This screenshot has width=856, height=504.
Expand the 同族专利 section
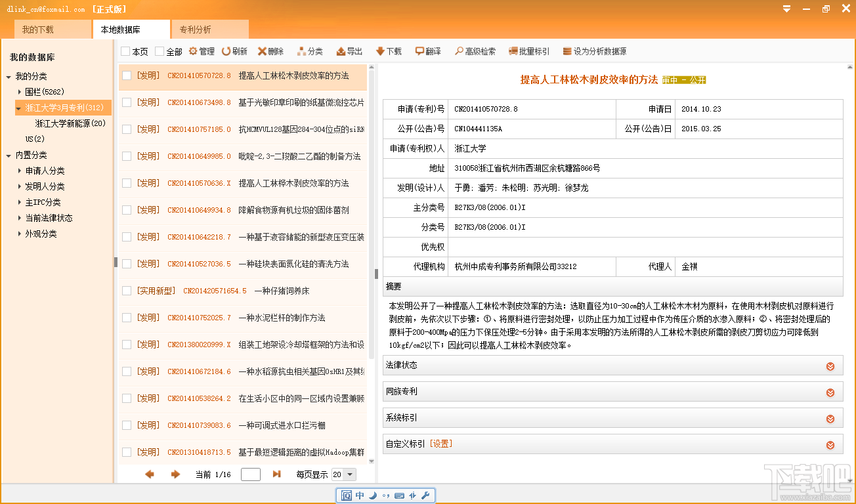click(x=830, y=392)
